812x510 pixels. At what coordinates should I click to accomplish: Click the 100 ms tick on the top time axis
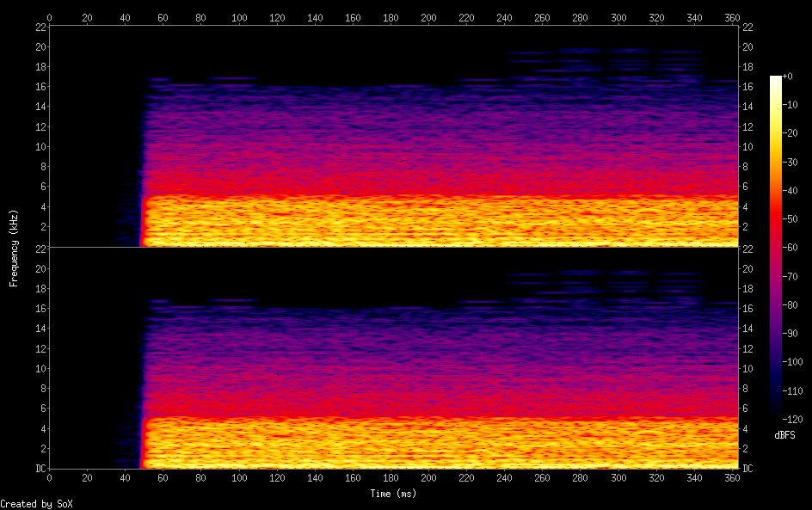click(238, 16)
